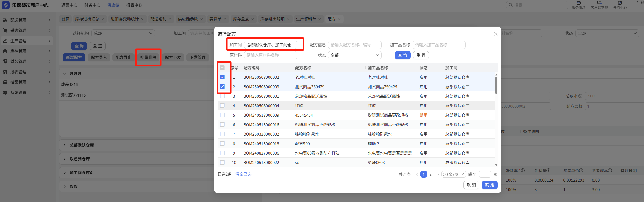
Task: Click the 配送管理 sidebar truck icon
Action: (x=5, y=20)
